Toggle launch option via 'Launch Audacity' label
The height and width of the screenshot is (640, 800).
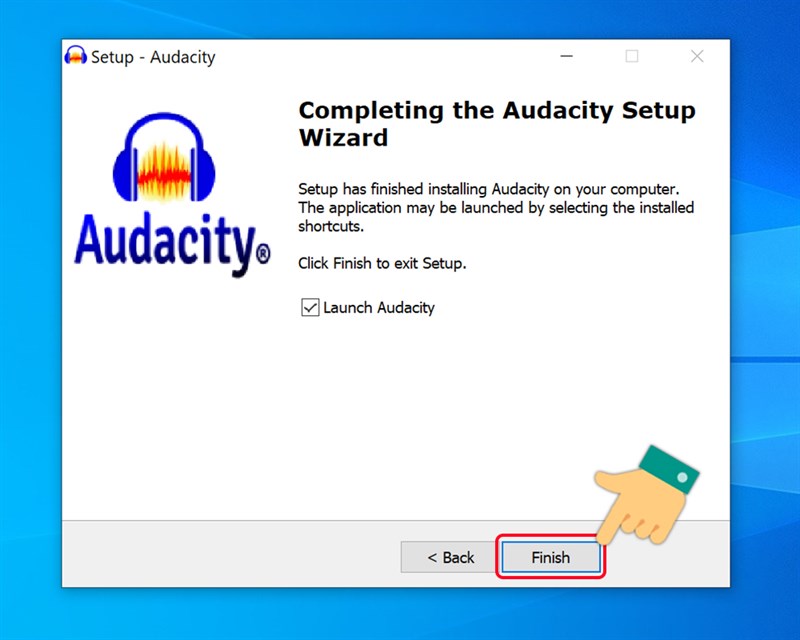379,308
